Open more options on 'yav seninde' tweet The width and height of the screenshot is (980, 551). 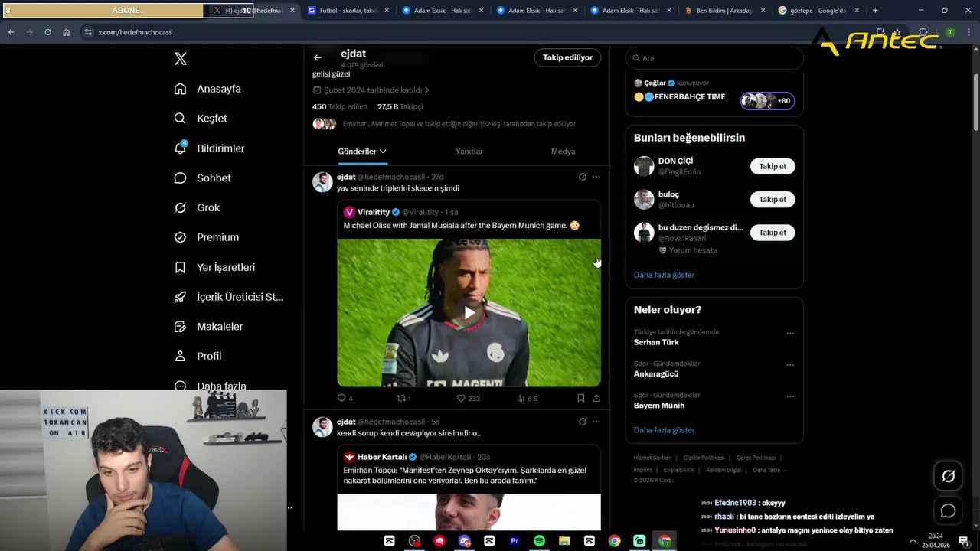tap(596, 177)
